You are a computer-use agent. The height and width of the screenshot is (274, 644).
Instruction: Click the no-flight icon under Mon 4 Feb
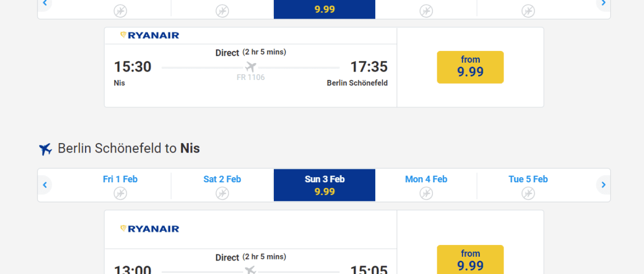[426, 193]
